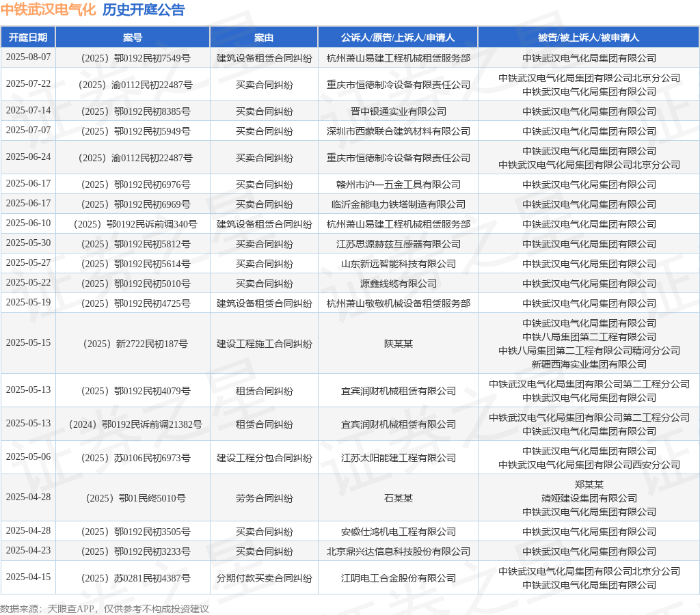700x615 pixels.
Task: Click case number "(2025)鄂0192民初8385号"
Action: 136,111
